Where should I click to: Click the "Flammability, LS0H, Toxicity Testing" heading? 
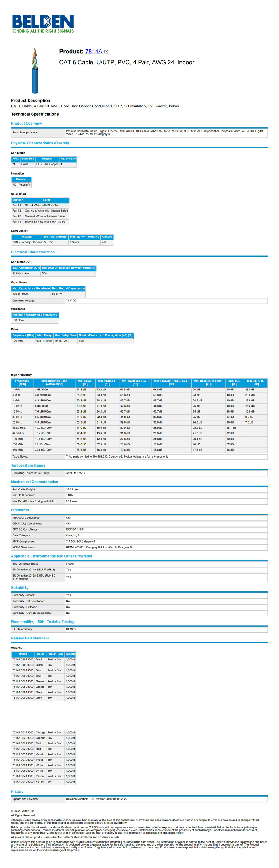tap(43, 622)
